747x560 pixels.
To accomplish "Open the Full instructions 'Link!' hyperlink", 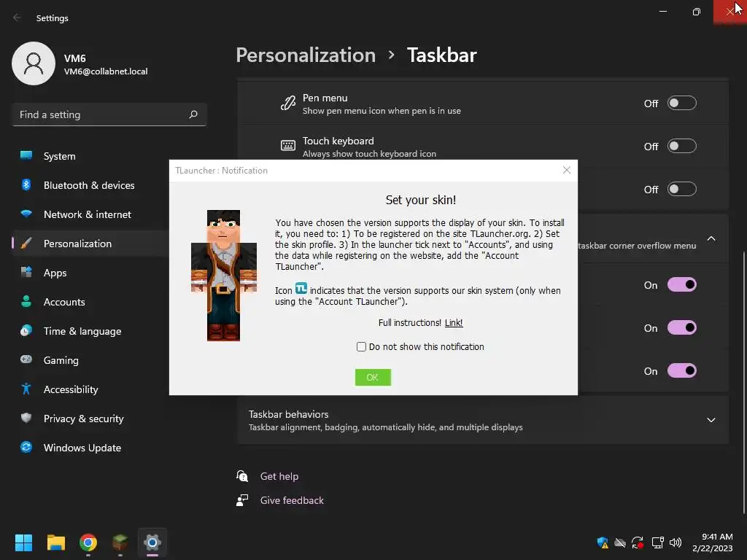I will 454,323.
